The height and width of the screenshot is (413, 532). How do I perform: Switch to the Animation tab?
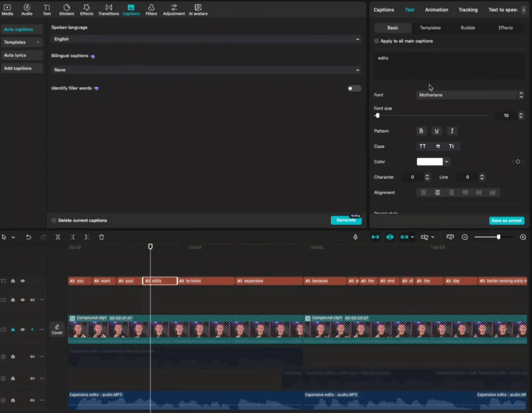(436, 10)
